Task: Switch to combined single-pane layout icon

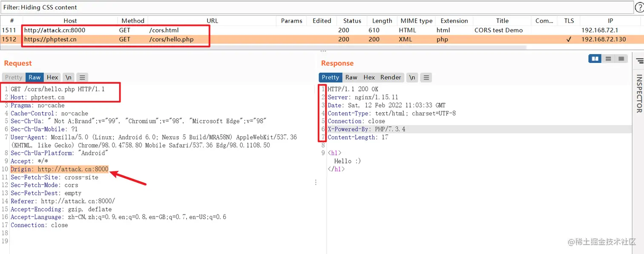Action: [621, 59]
